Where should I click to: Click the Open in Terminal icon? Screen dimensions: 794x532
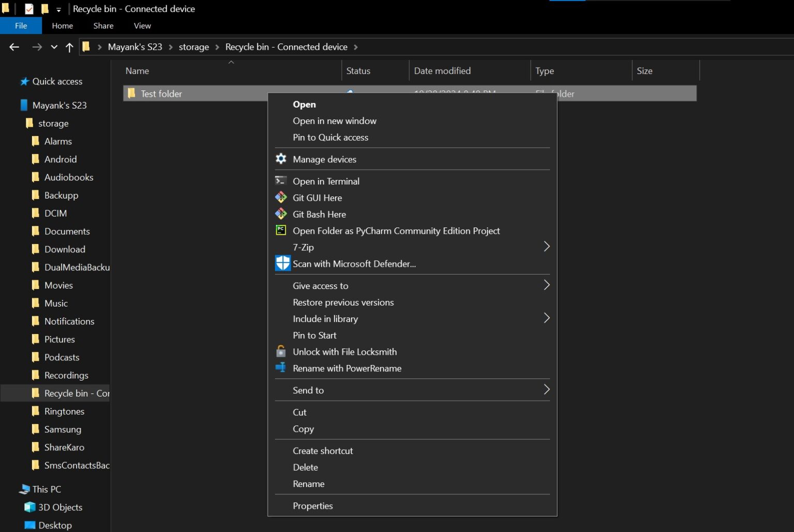point(281,181)
